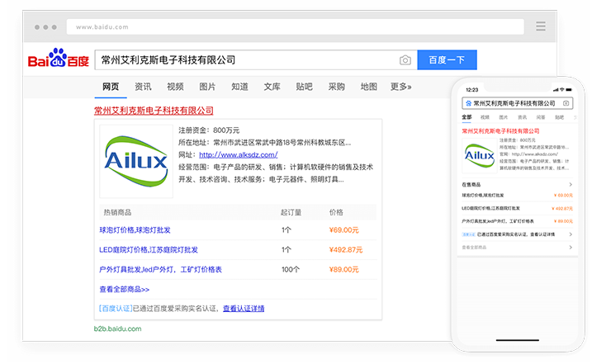
Task: Click the [百度认证] label
Action: (x=116, y=309)
